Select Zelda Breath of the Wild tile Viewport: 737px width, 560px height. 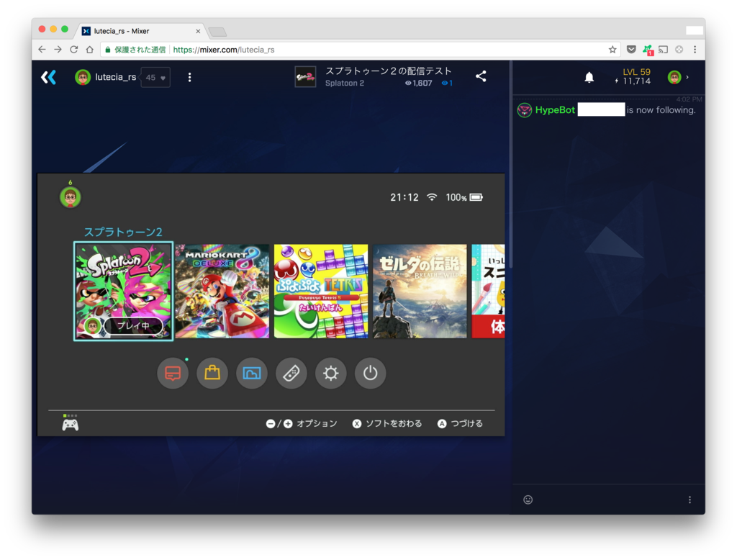tap(420, 291)
